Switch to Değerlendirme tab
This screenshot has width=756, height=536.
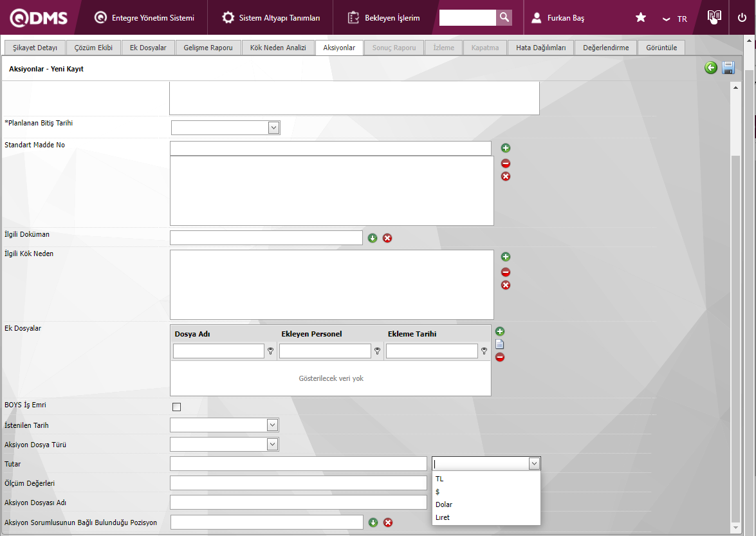point(606,48)
